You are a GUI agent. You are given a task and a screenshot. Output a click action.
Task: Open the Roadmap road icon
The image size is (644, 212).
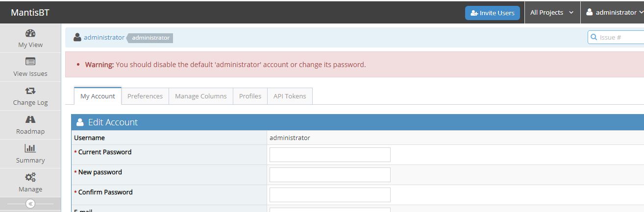tap(30, 119)
